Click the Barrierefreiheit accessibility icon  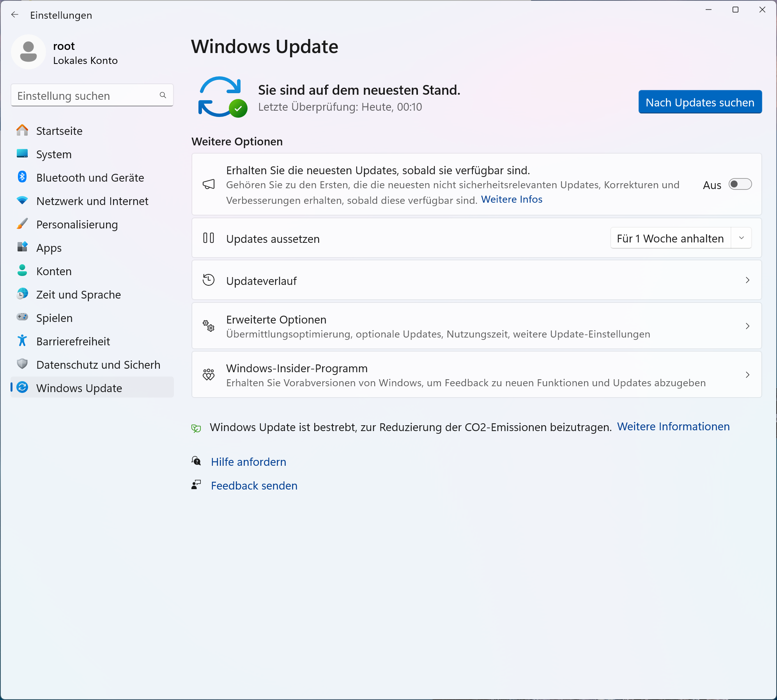pyautogui.click(x=22, y=341)
